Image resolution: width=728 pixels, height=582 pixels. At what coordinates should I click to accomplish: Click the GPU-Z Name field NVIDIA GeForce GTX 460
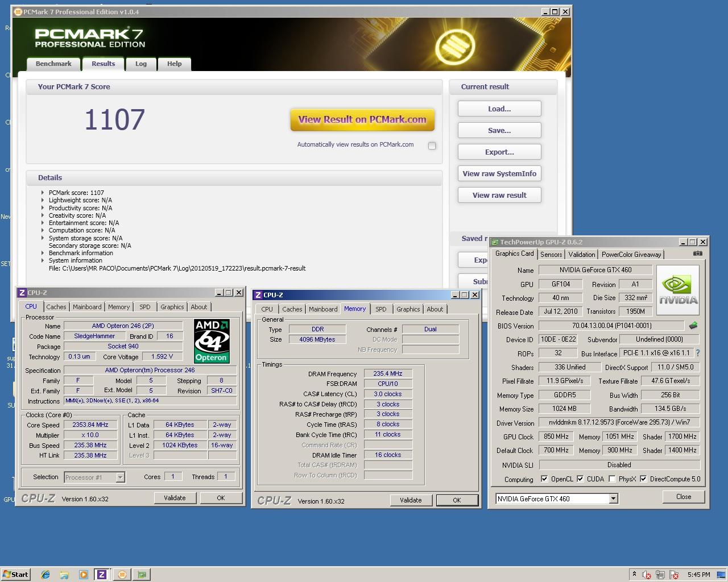pyautogui.click(x=595, y=270)
